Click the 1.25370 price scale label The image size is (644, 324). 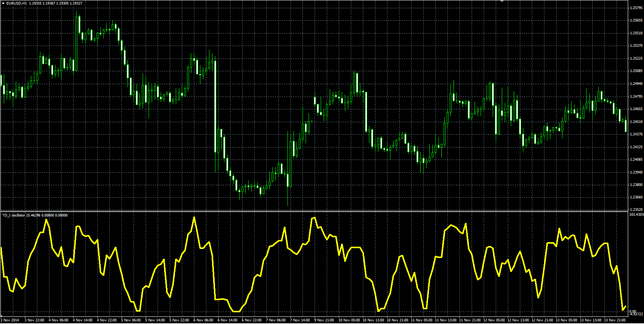(x=636, y=46)
